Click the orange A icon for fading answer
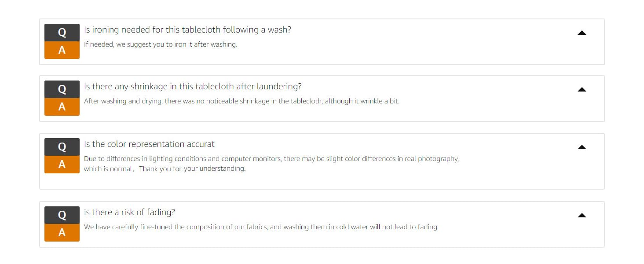Image resolution: width=644 pixels, height=264 pixels. click(x=62, y=233)
